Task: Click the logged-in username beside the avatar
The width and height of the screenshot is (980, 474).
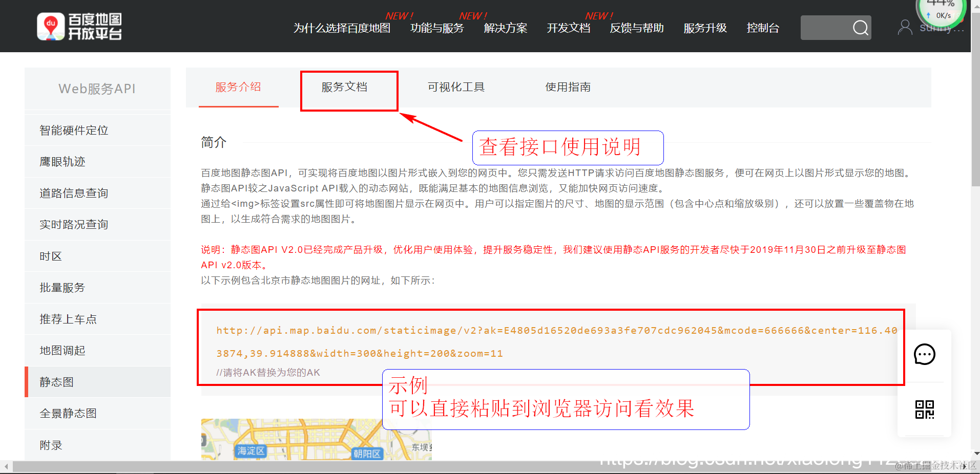Action: point(942,28)
